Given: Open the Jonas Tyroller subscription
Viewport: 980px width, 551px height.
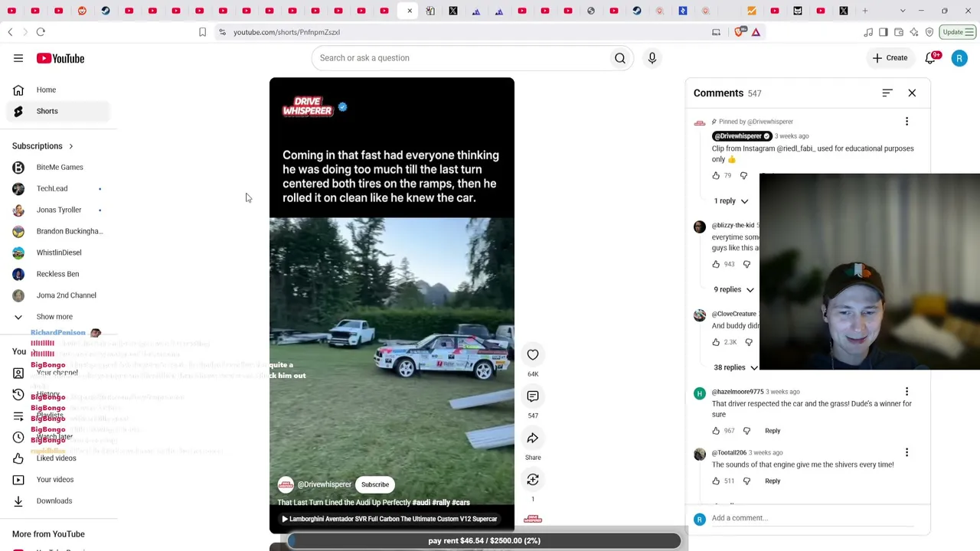Looking at the screenshot, I should (x=59, y=210).
